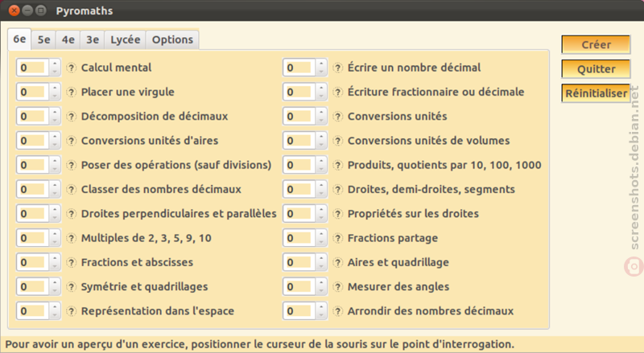Increase Écrire un nombre décimal count up arrow
The height and width of the screenshot is (353, 644).
tap(321, 64)
